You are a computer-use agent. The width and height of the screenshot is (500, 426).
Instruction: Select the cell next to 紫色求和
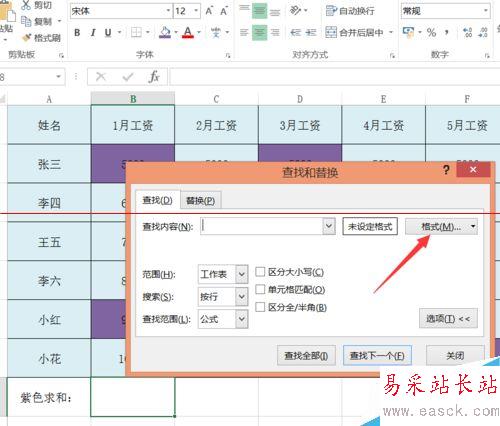click(133, 397)
